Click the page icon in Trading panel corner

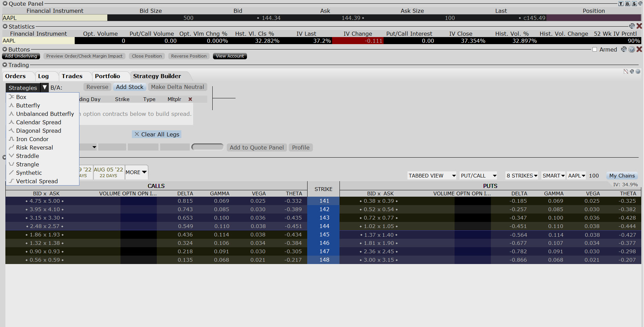(x=626, y=71)
